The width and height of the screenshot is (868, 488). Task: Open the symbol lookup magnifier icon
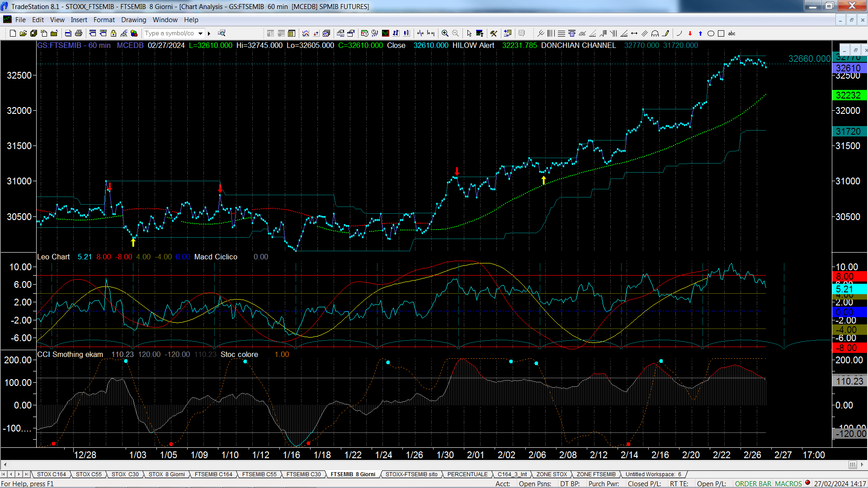pyautogui.click(x=222, y=33)
